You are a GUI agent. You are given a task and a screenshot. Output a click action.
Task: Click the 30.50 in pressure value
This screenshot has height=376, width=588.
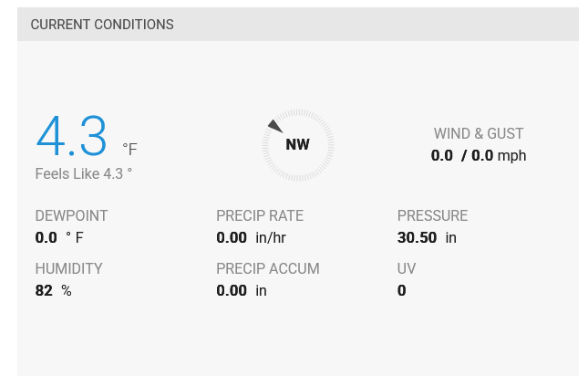tap(427, 238)
